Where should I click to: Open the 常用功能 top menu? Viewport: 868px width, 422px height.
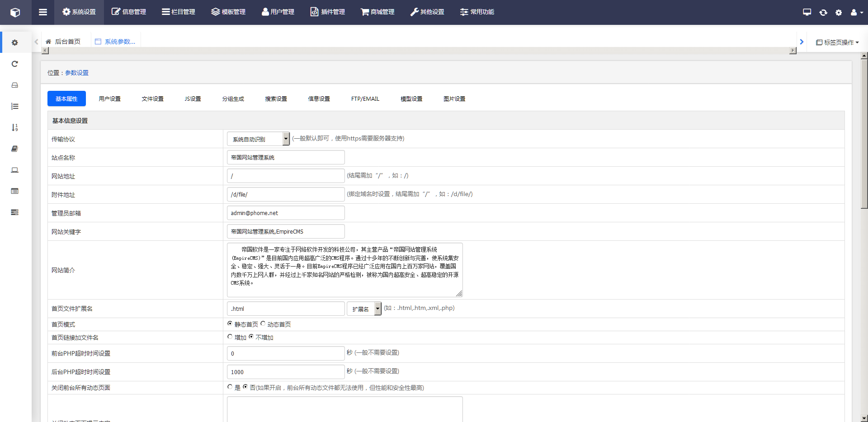pyautogui.click(x=477, y=12)
